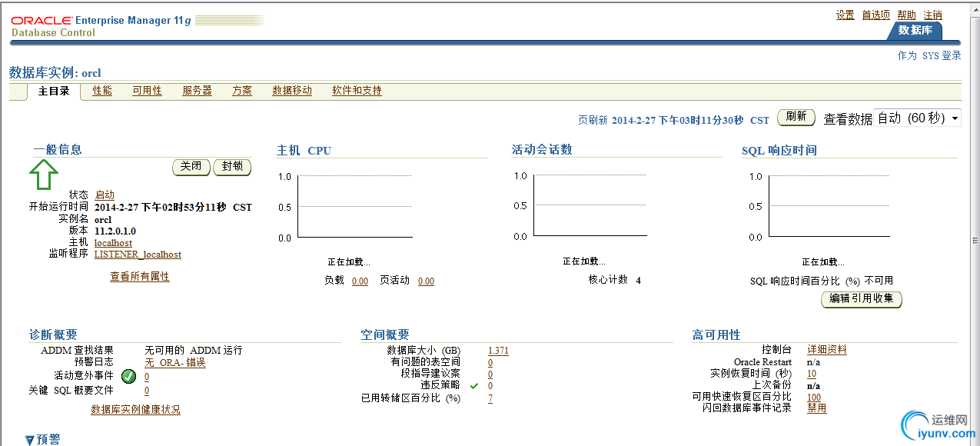Click the green check next to 违反策略

click(x=474, y=385)
